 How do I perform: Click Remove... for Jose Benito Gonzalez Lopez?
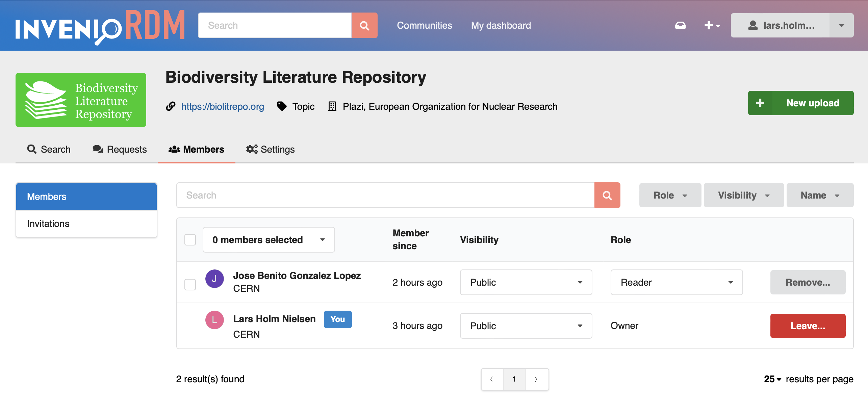tap(808, 282)
